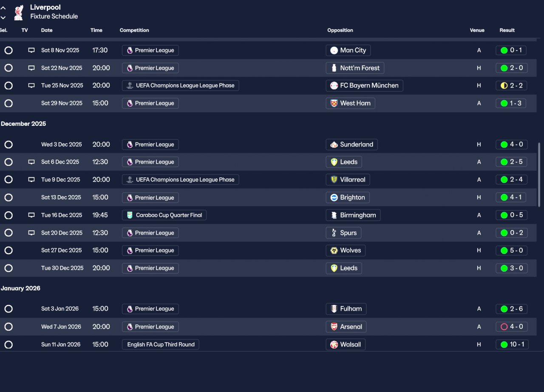Sort by the Result column header

(x=507, y=30)
